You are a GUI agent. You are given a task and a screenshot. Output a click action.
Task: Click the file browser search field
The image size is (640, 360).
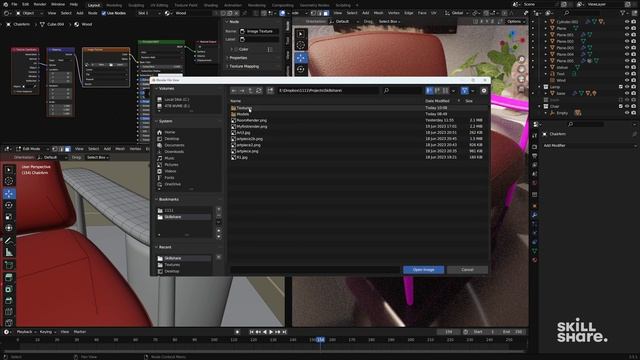point(402,91)
